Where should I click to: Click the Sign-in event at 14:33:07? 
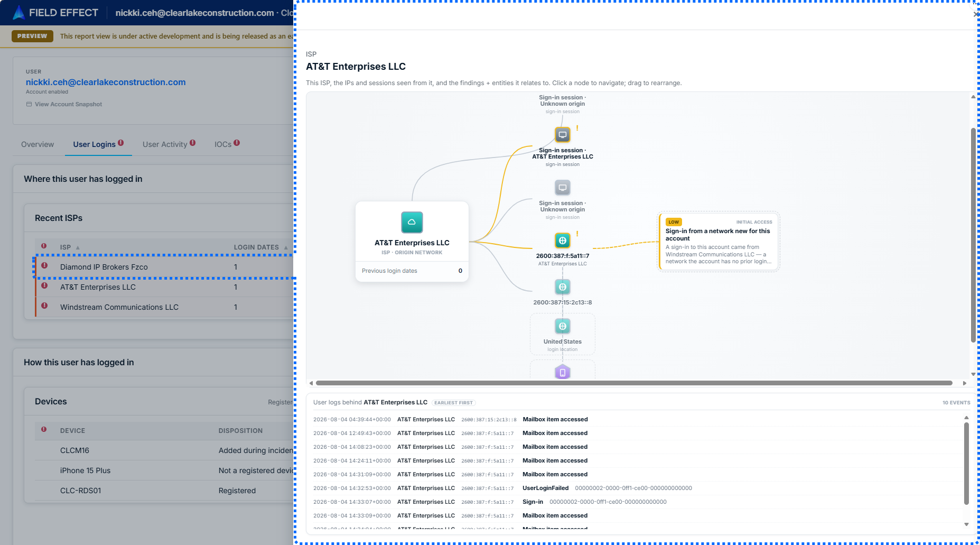pos(638,502)
